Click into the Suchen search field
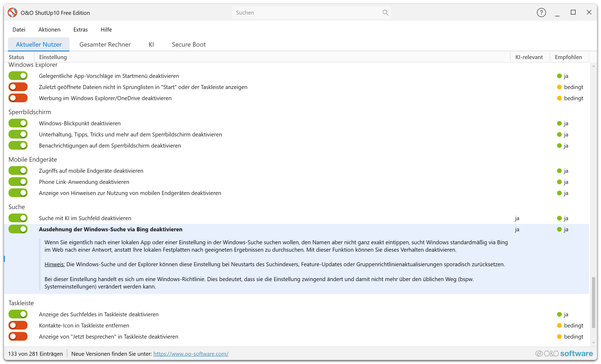This screenshot has height=364, width=601. 311,13
